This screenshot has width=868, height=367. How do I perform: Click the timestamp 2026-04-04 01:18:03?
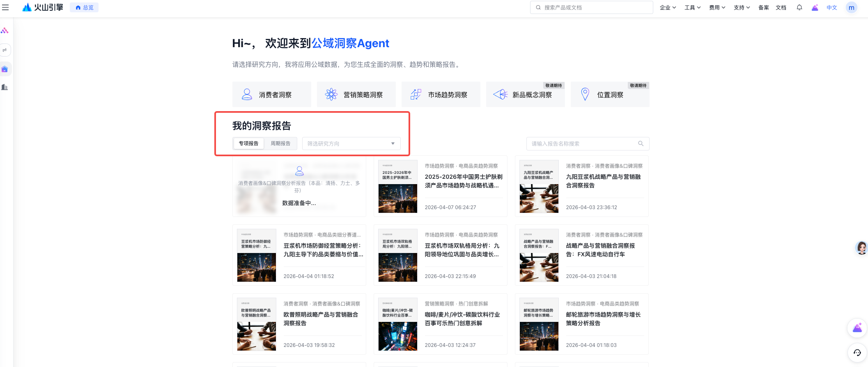coord(591,345)
